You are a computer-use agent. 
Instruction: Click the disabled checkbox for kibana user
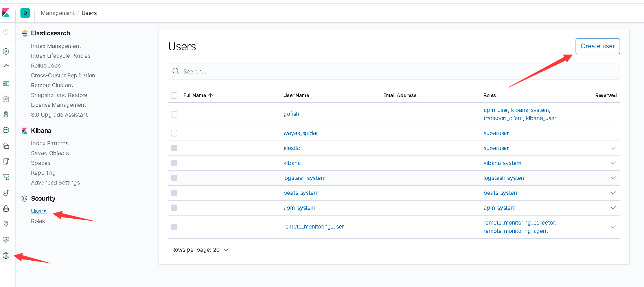coord(174,163)
